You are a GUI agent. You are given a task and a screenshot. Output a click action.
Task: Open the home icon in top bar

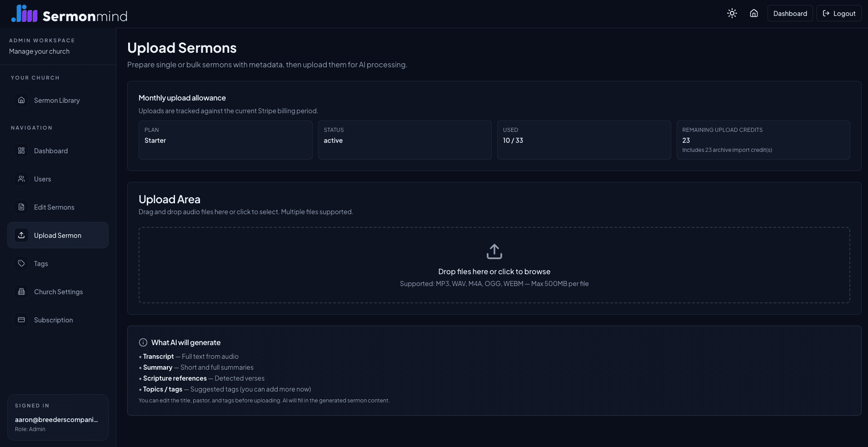754,13
